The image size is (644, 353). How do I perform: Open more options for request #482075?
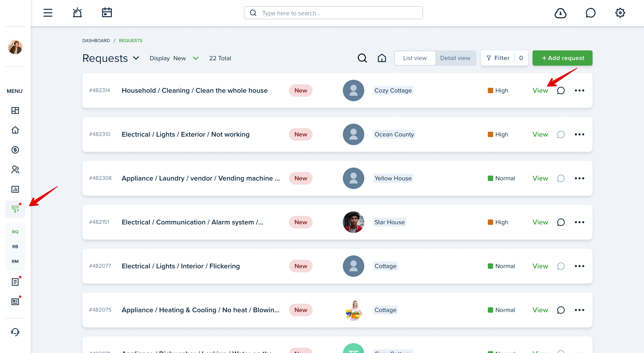[579, 310]
